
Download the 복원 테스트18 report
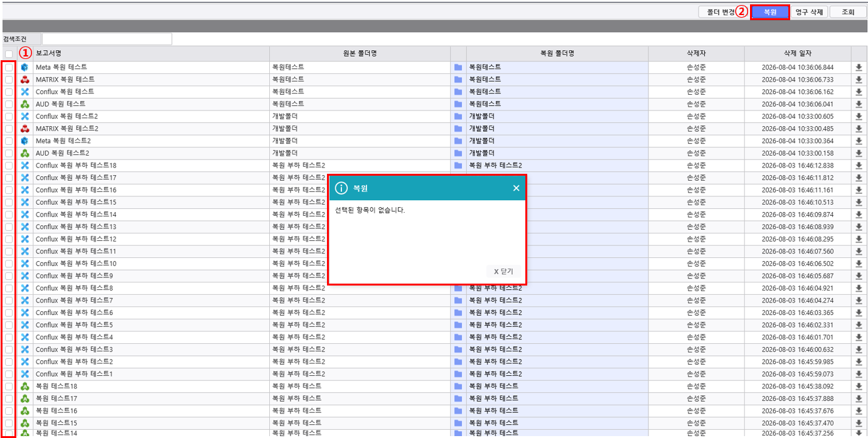pyautogui.click(x=859, y=387)
